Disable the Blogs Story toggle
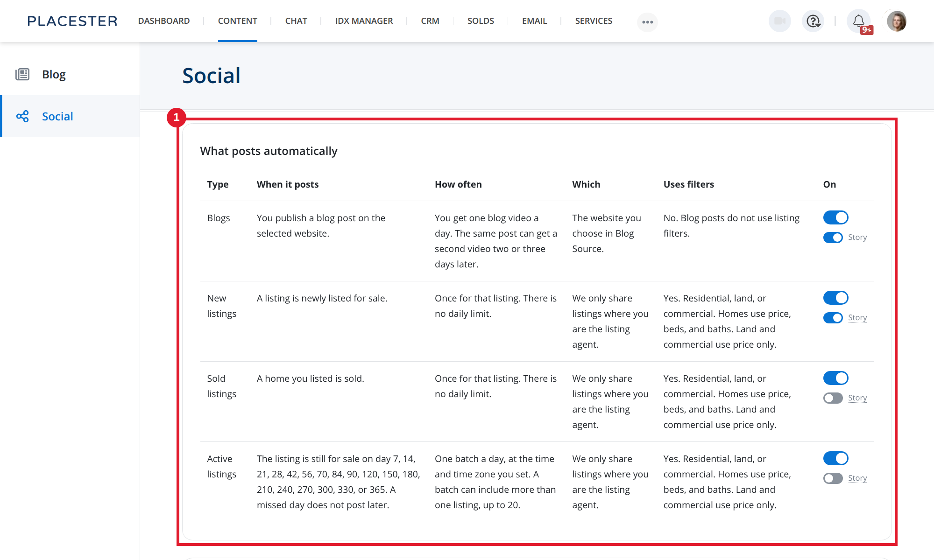The image size is (934, 560). (x=833, y=238)
